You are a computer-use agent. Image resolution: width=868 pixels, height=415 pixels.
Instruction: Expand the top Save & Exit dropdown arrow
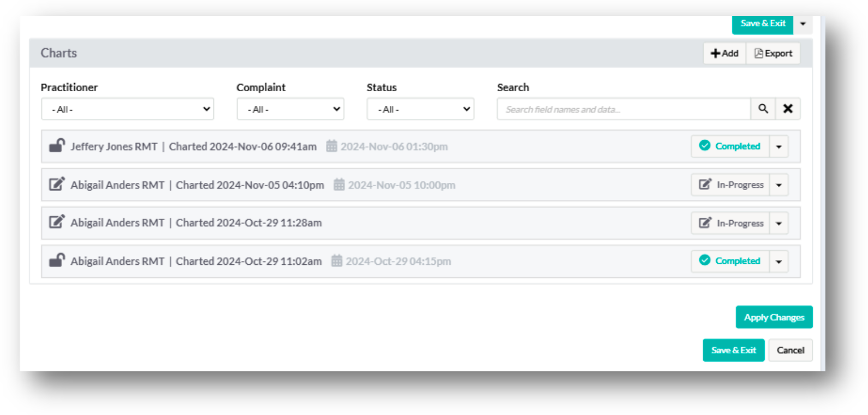pos(803,24)
